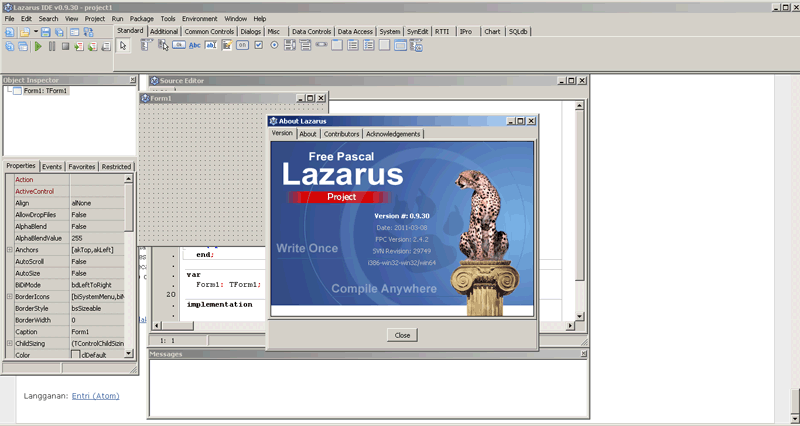Choose the TEdit component icon
The width and height of the screenshot is (800, 426).
(211, 45)
